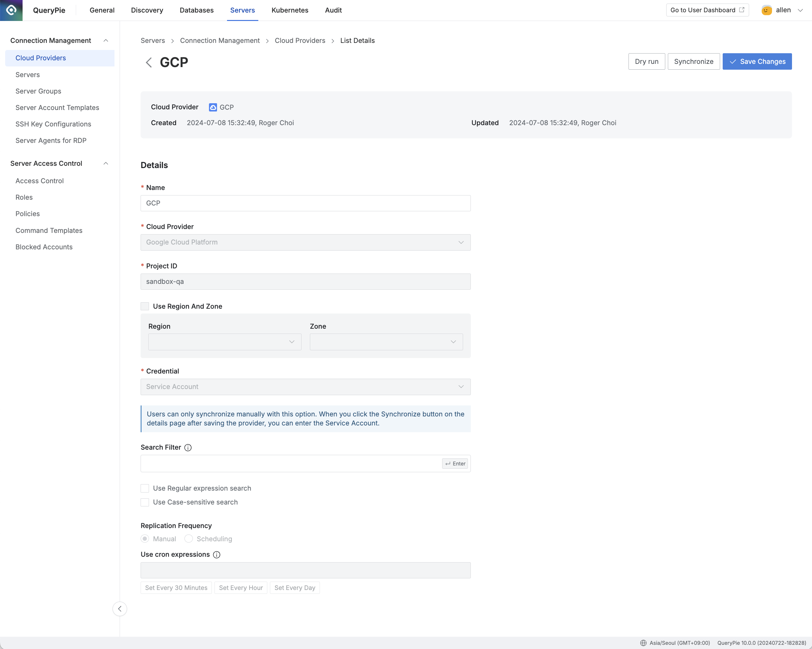The height and width of the screenshot is (649, 812).
Task: Click the List Details breadcrumb
Action: point(357,40)
